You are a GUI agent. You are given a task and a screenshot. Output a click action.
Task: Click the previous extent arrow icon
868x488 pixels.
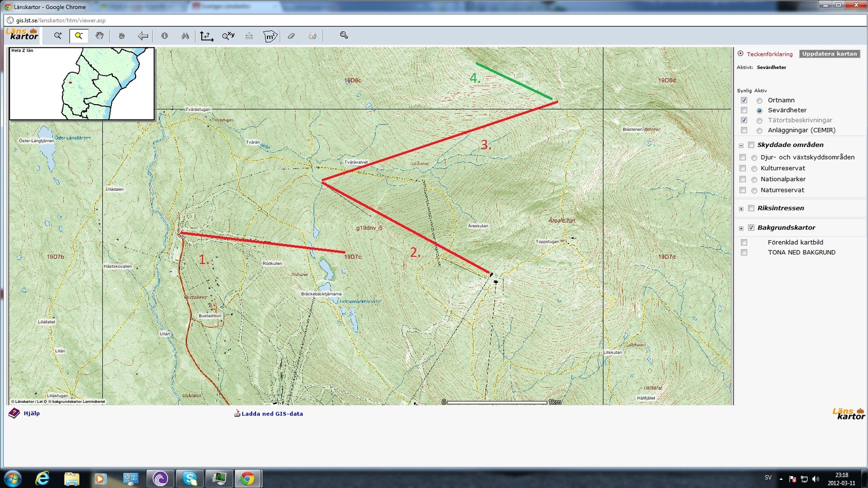click(143, 36)
